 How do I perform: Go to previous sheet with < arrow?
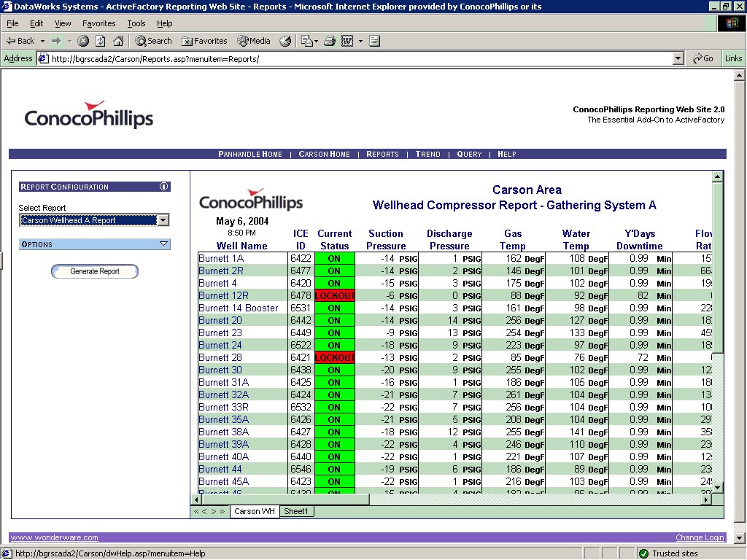coord(204,511)
